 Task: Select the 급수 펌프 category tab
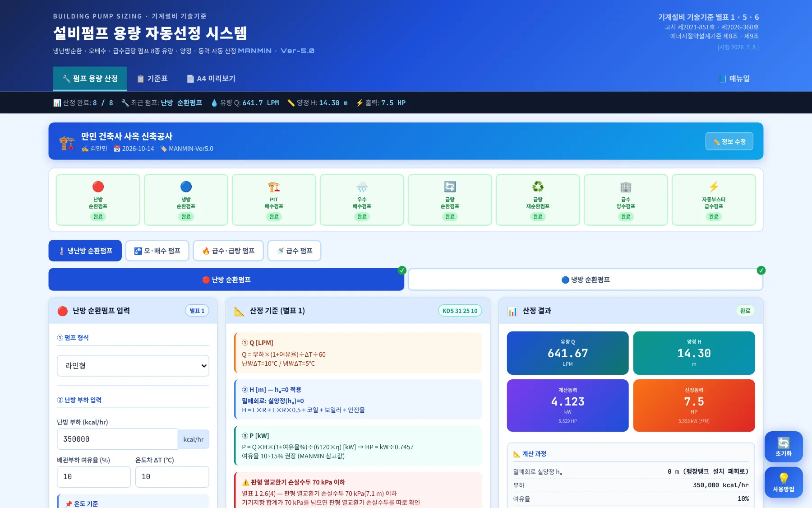295,251
